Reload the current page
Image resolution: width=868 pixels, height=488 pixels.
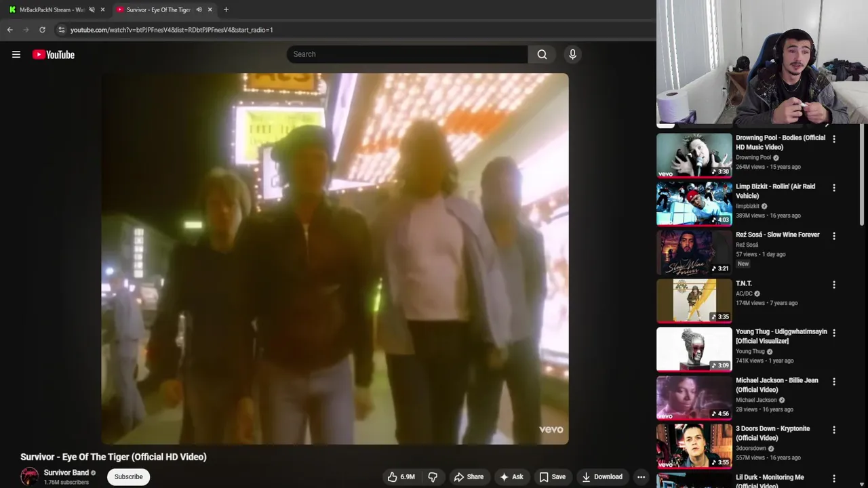pyautogui.click(x=42, y=30)
